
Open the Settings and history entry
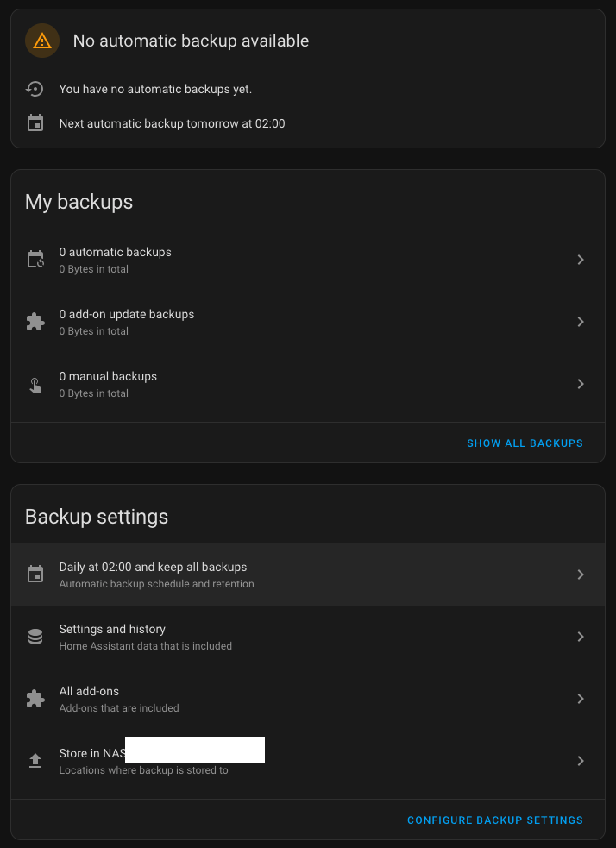(x=308, y=637)
